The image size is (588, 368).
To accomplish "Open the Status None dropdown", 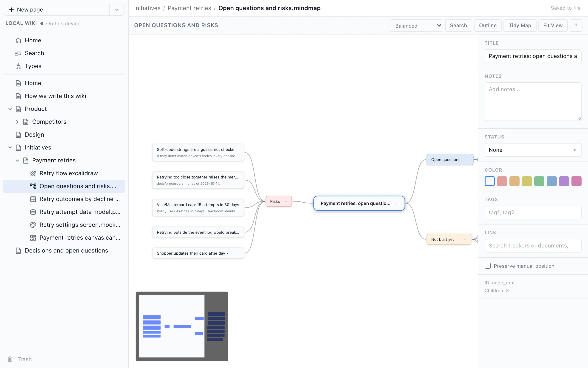I will pyautogui.click(x=533, y=150).
